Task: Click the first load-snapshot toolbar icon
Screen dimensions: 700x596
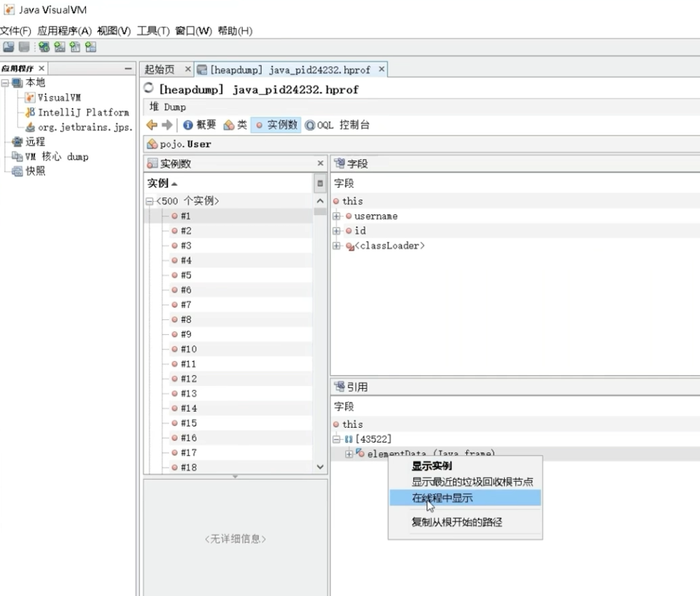Action: [x=8, y=47]
